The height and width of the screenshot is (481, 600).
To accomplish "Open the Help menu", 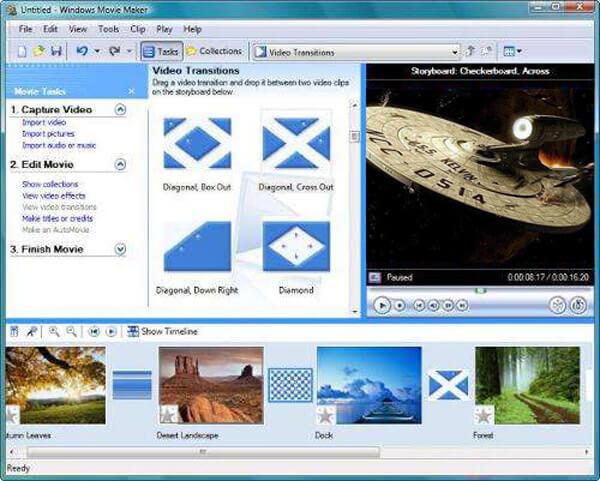I will click(x=192, y=29).
